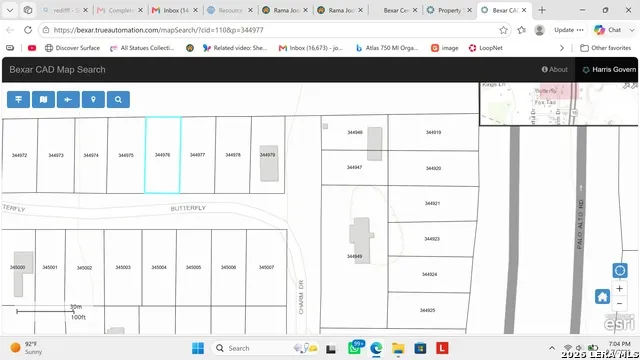Screen dimensions: 640x360
Task: Switch to the rediff tab
Action: tap(65, 10)
